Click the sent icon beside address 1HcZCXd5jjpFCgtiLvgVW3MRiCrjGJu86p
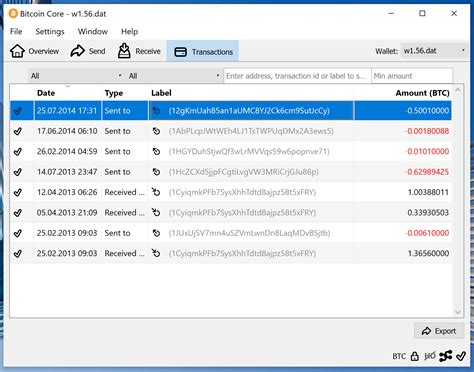The width and height of the screenshot is (474, 372). (156, 172)
